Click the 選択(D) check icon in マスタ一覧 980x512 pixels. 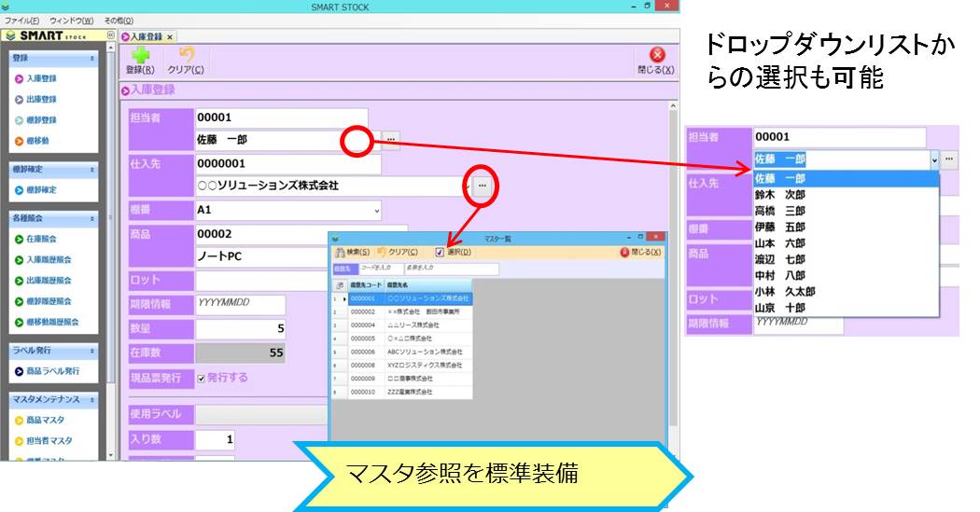[440, 252]
